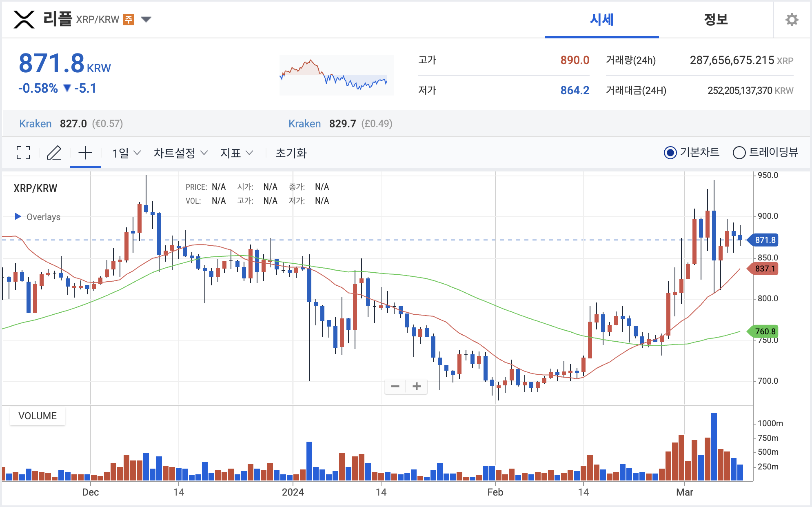Click the first Kraken link
Viewport: 812px width, 507px height.
coord(35,124)
